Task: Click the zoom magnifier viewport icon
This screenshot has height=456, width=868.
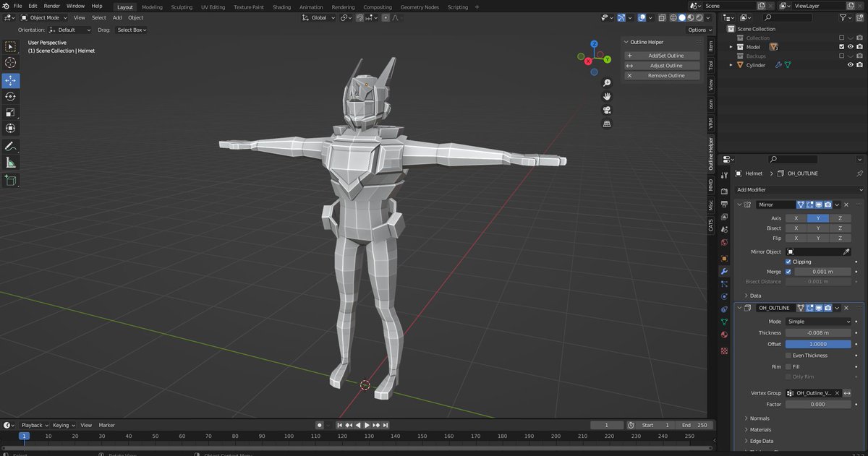Action: pyautogui.click(x=607, y=83)
